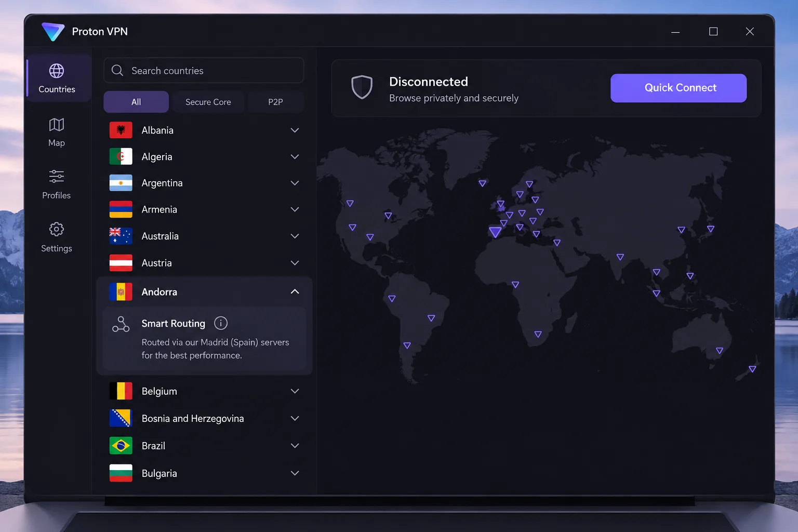Click the magnifier icon in the search box
The image size is (798, 532).
pos(117,70)
